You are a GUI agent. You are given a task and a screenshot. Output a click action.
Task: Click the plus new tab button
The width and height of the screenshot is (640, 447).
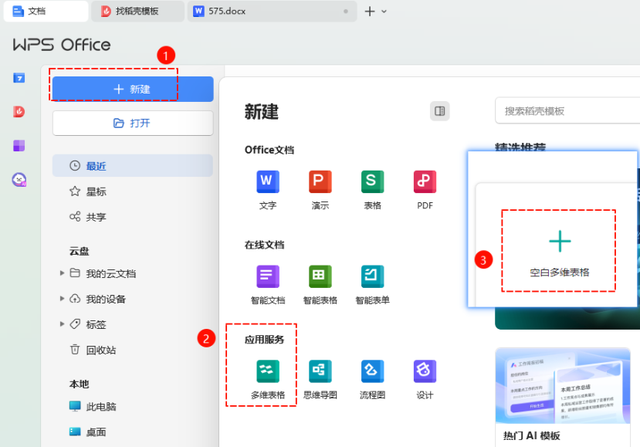click(370, 11)
